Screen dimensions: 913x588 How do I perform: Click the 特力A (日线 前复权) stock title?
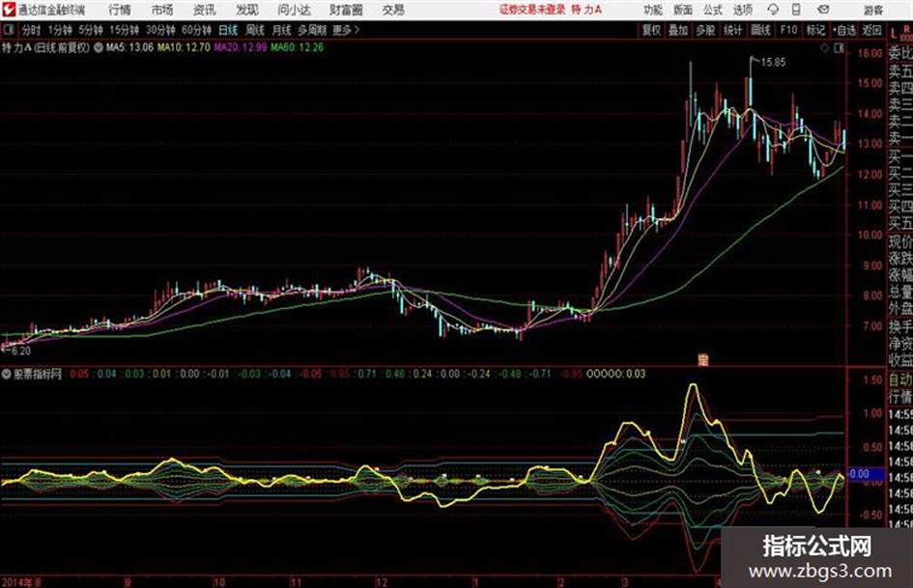pyautogui.click(x=46, y=47)
